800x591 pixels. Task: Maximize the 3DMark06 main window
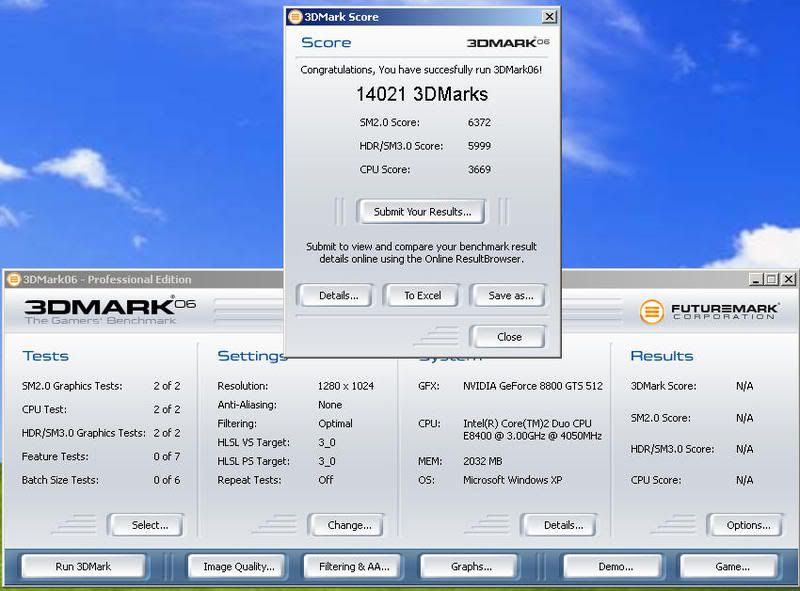click(x=771, y=279)
